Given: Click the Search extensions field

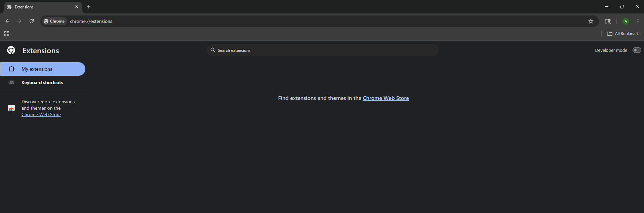Looking at the screenshot, I should 323,50.
